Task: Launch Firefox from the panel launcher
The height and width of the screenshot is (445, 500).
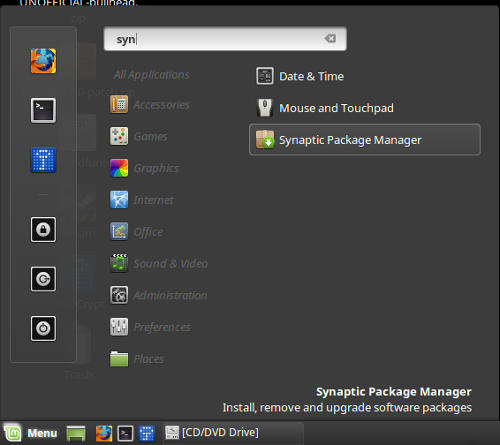Action: pyautogui.click(x=104, y=434)
